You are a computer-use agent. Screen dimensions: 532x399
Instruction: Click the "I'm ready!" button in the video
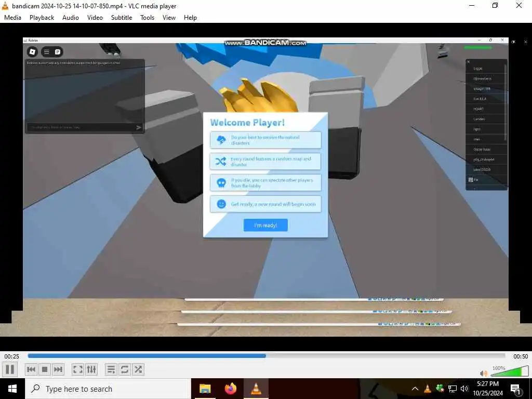265,225
